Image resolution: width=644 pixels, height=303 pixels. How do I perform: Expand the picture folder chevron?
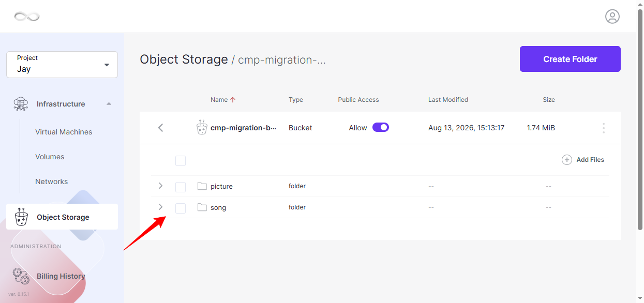pos(160,186)
